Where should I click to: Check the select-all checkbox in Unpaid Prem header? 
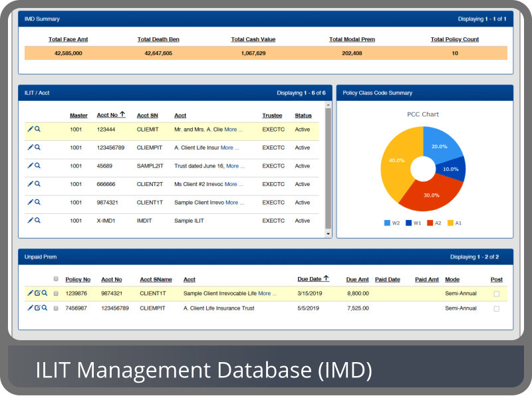coord(56,279)
